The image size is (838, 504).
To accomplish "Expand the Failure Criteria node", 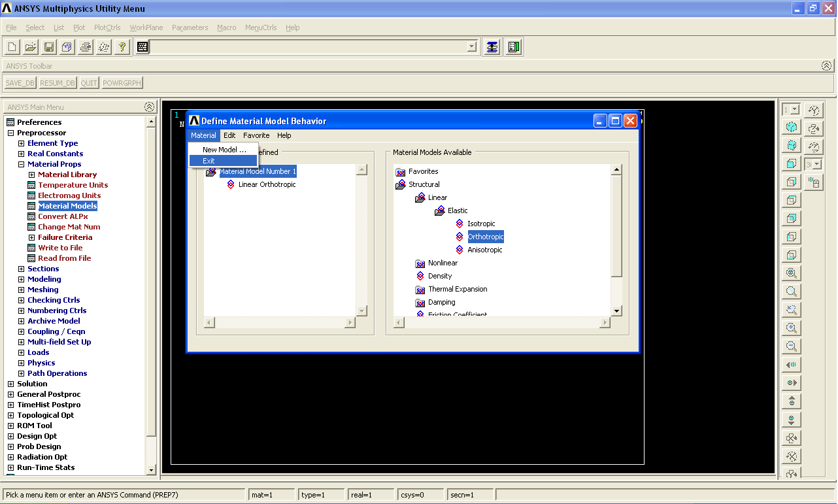I will 31,237.
